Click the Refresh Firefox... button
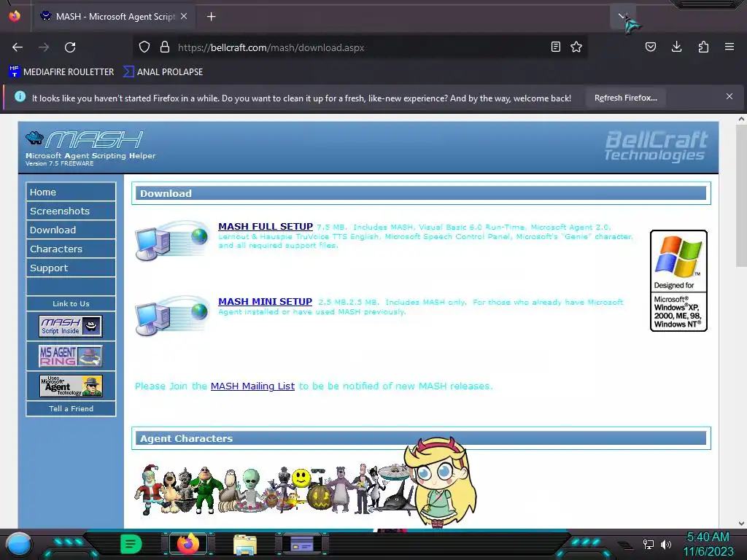Image resolution: width=747 pixels, height=560 pixels. 625,98
